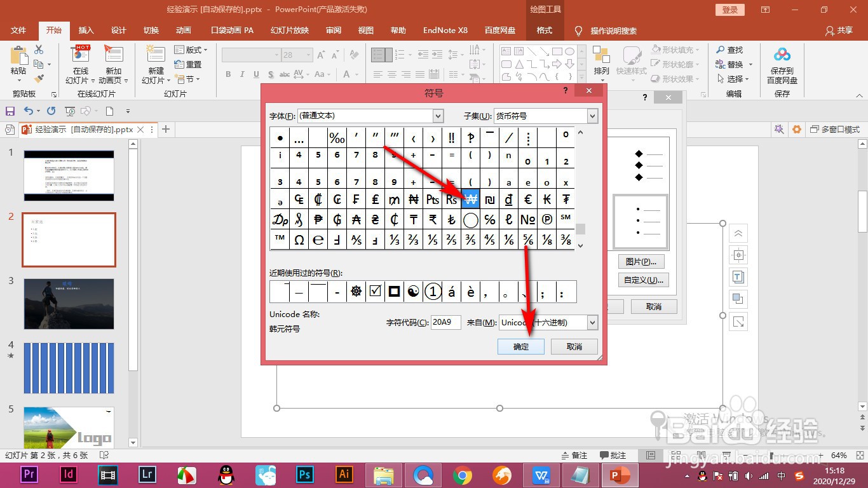Expand customize quick access toolbar arrow
The image size is (868, 488).
click(128, 111)
